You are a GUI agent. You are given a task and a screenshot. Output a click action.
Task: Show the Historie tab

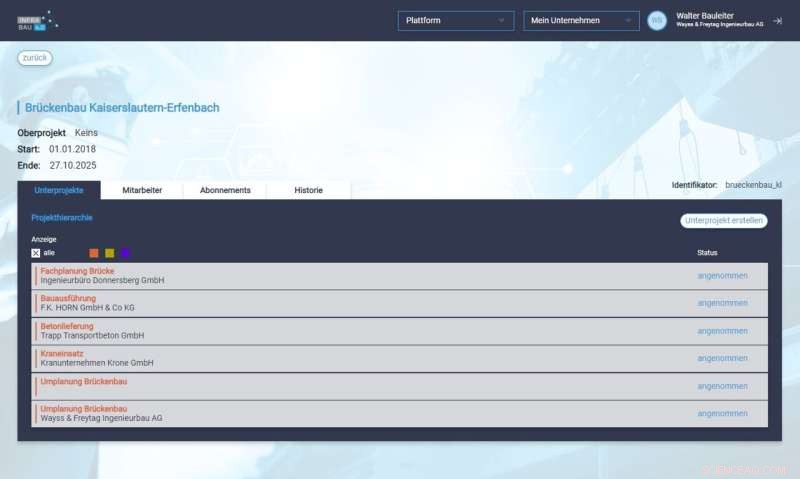click(308, 190)
